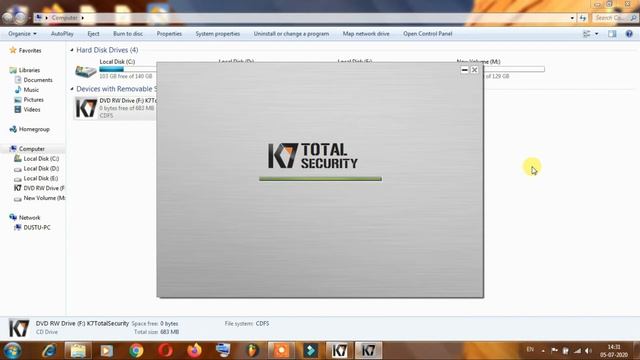Open Network in the navigation pane
The height and width of the screenshot is (360, 640).
pos(29,218)
